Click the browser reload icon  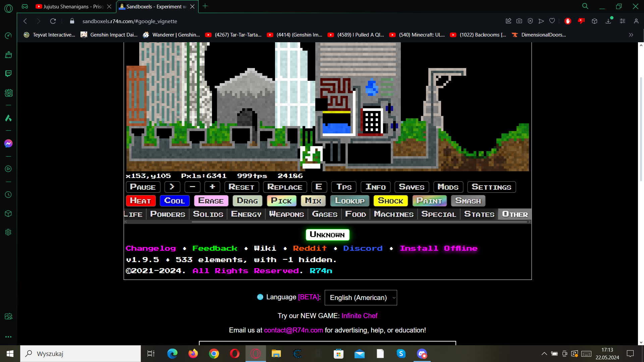(x=53, y=21)
